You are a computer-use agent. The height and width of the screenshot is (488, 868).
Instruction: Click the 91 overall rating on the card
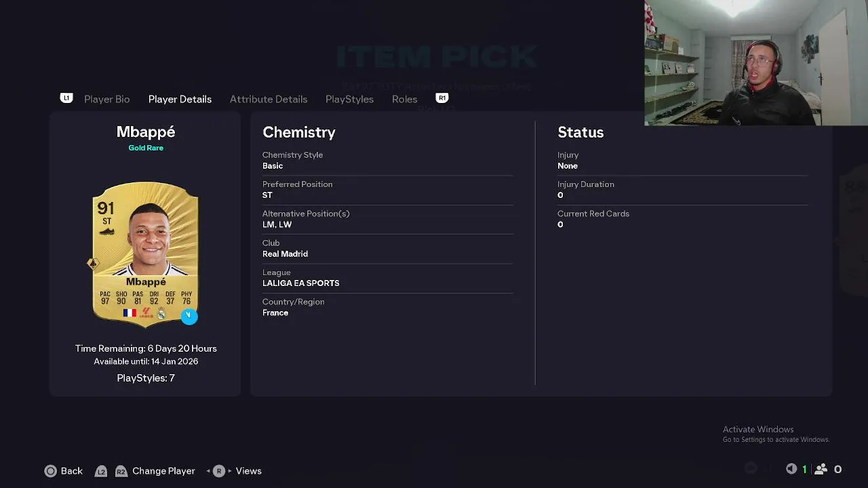click(106, 207)
